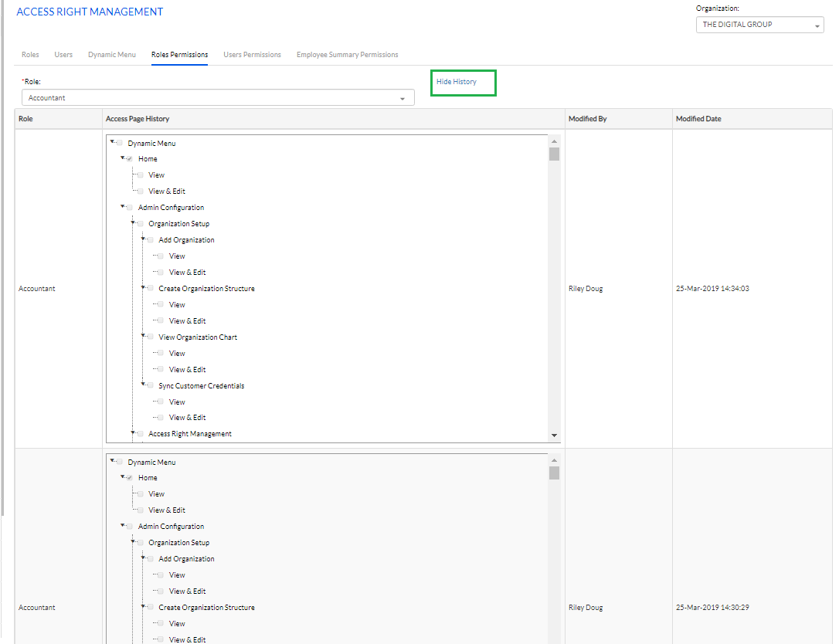Select the Employee Summary Permissions tab

tap(347, 55)
